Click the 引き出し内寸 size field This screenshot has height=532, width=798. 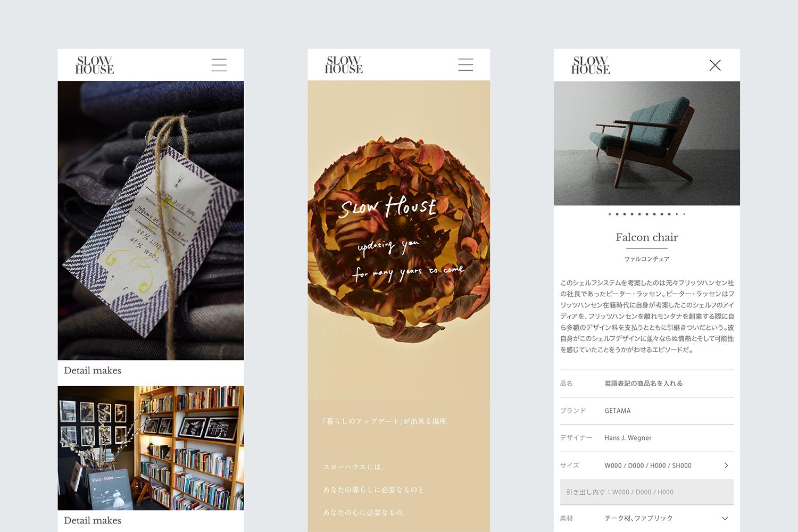pyautogui.click(x=647, y=492)
